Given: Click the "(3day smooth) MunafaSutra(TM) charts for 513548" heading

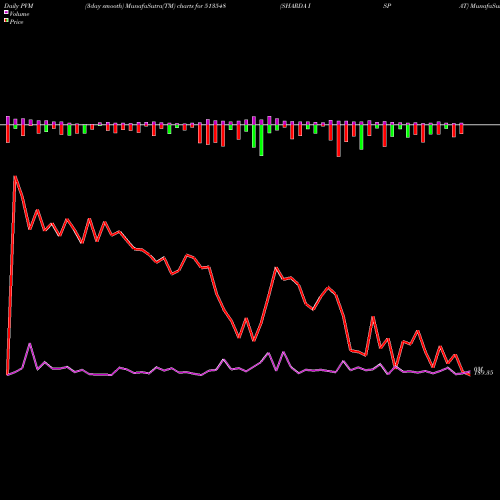Looking at the screenshot, I should pyautogui.click(x=155, y=6).
